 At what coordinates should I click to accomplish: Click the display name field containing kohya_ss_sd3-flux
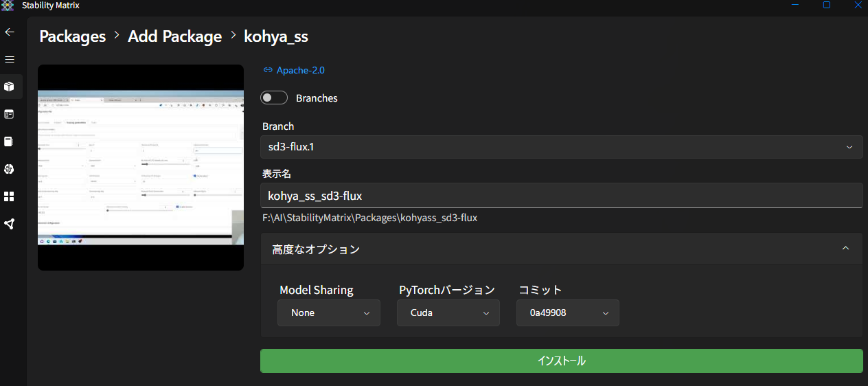561,196
